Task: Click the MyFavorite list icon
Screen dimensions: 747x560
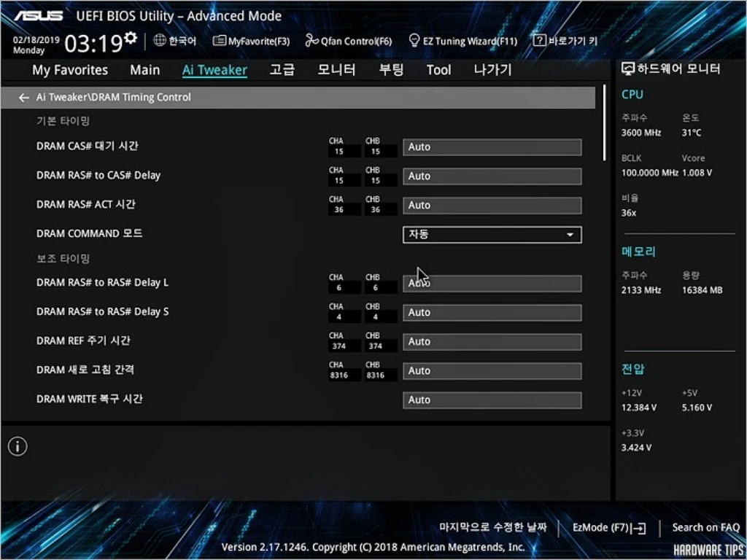Action: point(219,41)
